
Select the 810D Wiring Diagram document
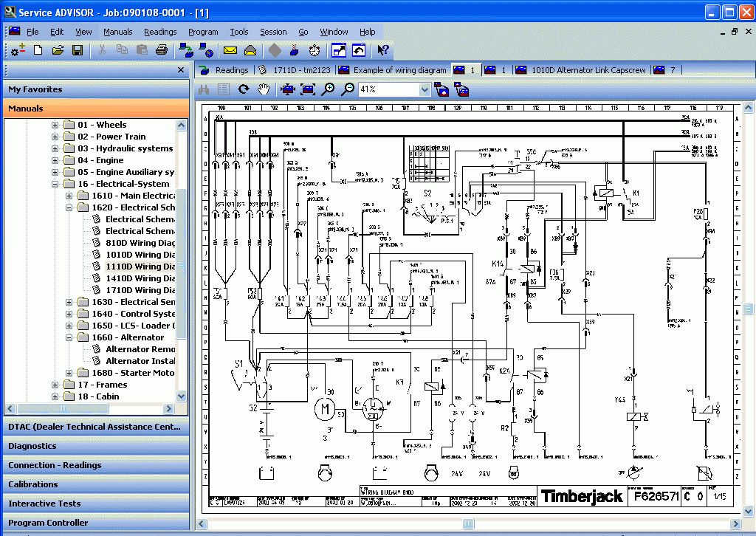click(140, 243)
